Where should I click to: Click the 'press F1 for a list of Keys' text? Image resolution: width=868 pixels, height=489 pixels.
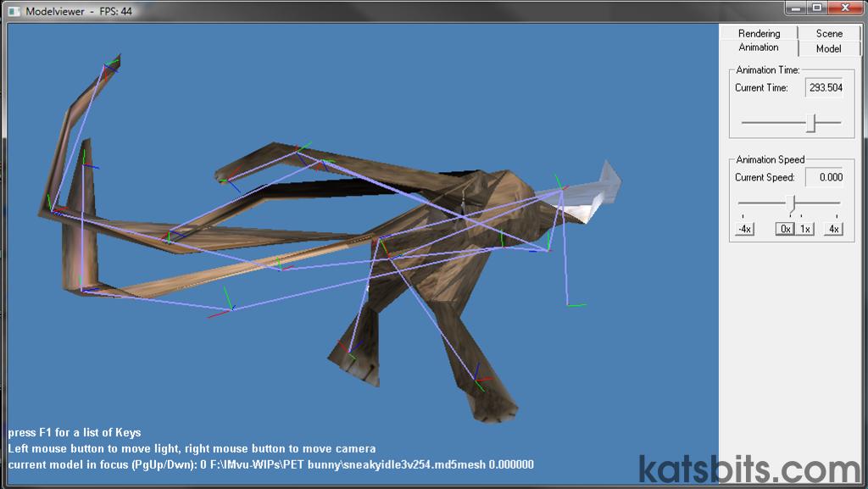(x=75, y=432)
